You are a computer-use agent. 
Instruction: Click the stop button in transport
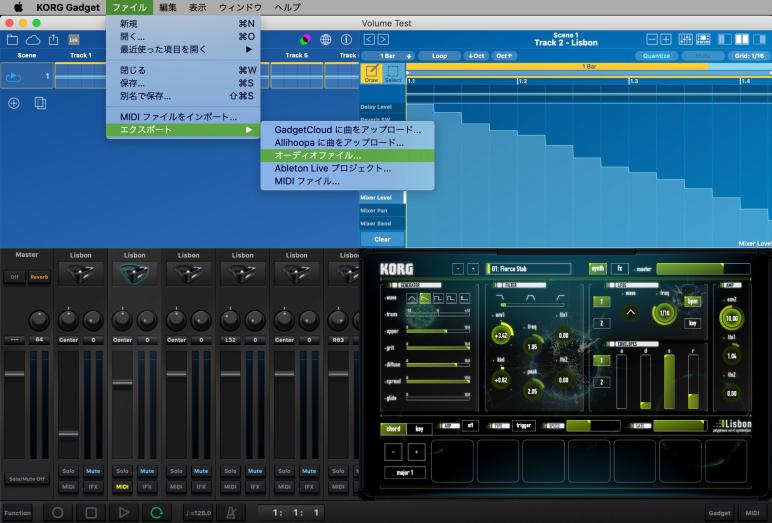pyautogui.click(x=91, y=513)
